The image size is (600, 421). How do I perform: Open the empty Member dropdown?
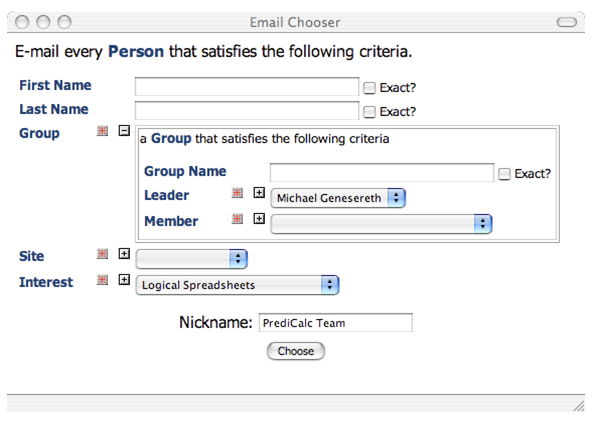pyautogui.click(x=382, y=224)
